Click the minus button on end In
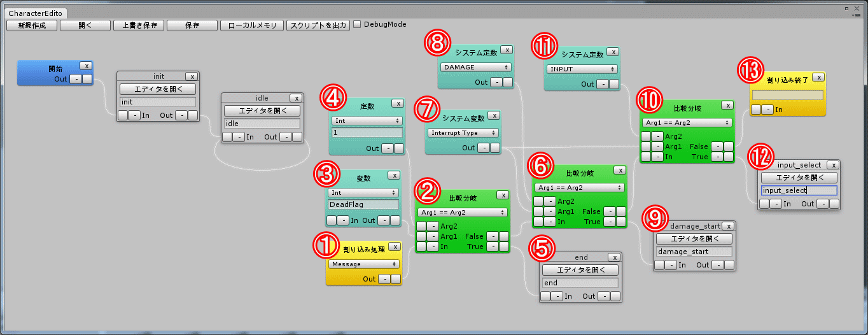The width and height of the screenshot is (868, 335). click(x=557, y=296)
